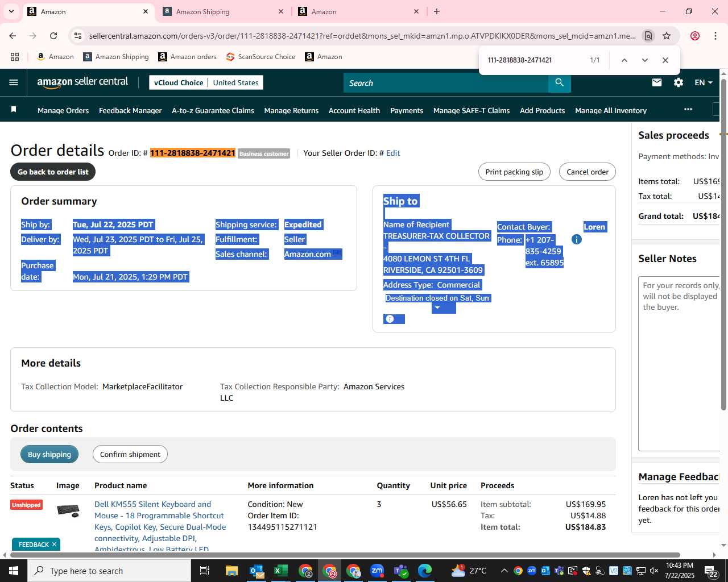Image resolution: width=728 pixels, height=582 pixels.
Task: Click buyer name Loren link
Action: click(594, 227)
